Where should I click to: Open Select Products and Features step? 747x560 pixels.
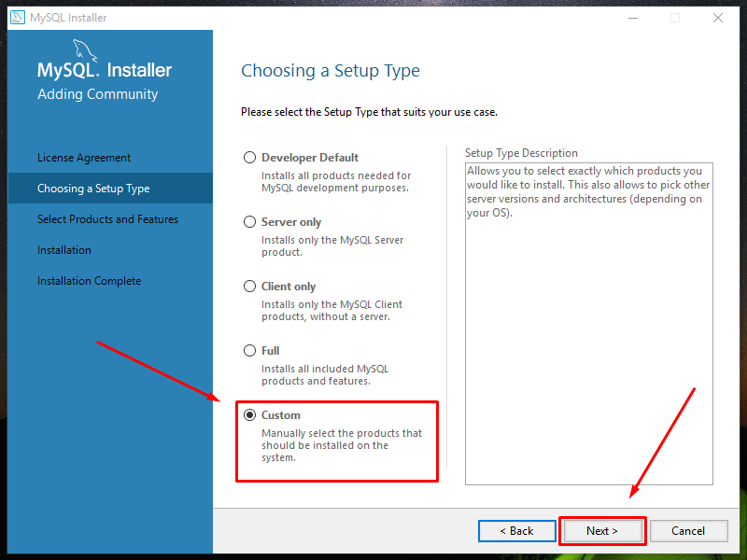tap(107, 219)
